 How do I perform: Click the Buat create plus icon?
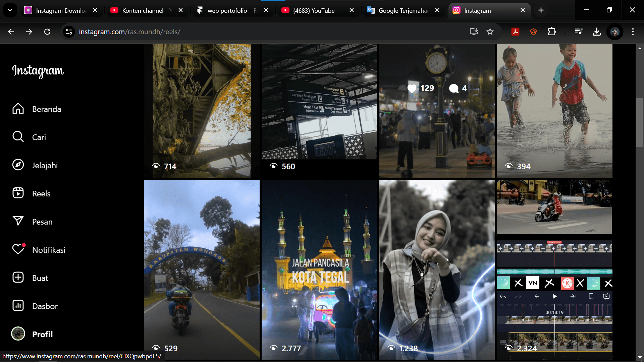(x=18, y=278)
